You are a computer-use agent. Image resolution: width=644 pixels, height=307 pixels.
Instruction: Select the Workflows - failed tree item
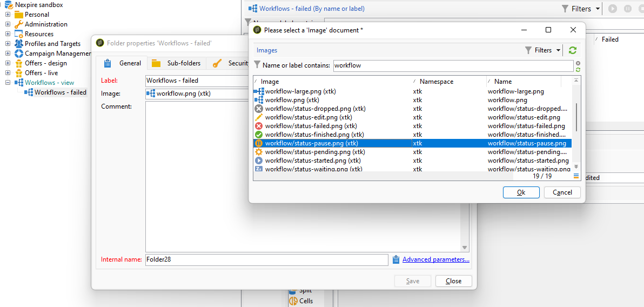point(61,92)
